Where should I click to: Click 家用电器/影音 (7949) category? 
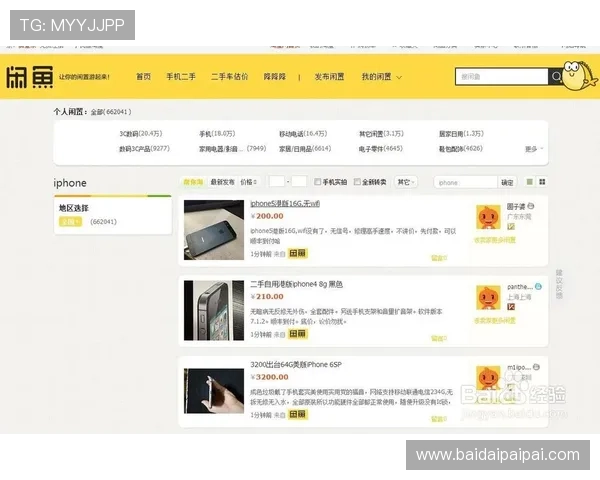233,149
